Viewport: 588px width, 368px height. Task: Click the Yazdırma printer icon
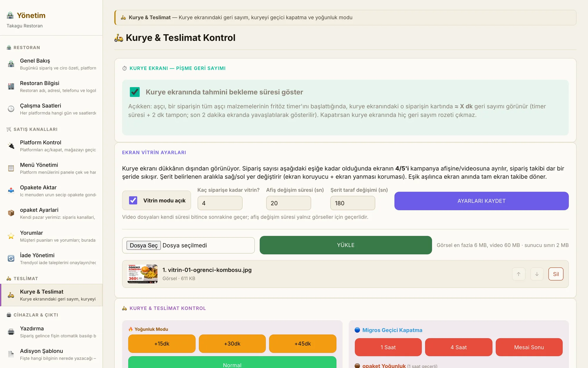[11, 332]
